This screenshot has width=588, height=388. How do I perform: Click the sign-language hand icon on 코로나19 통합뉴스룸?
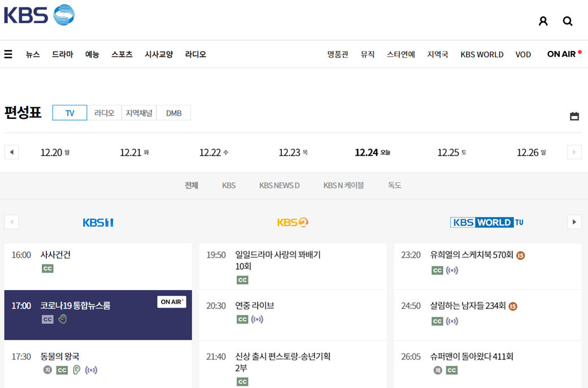pos(62,319)
